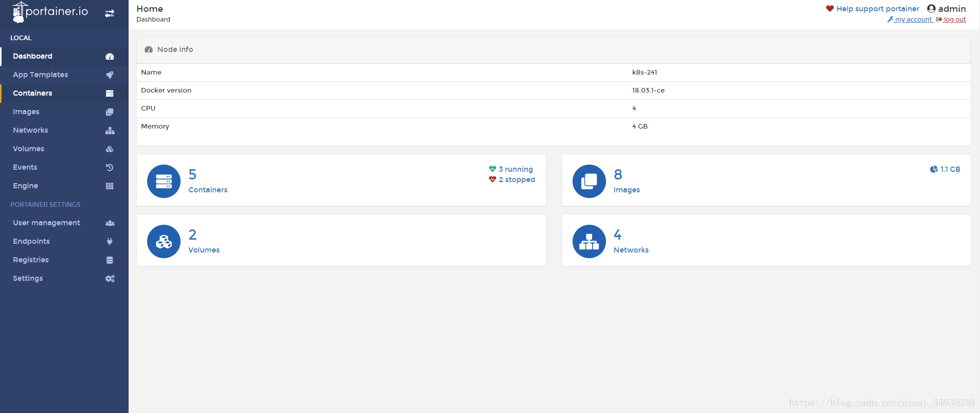Image resolution: width=980 pixels, height=413 pixels.
Task: Click the large Networks circle icon
Action: (x=589, y=241)
